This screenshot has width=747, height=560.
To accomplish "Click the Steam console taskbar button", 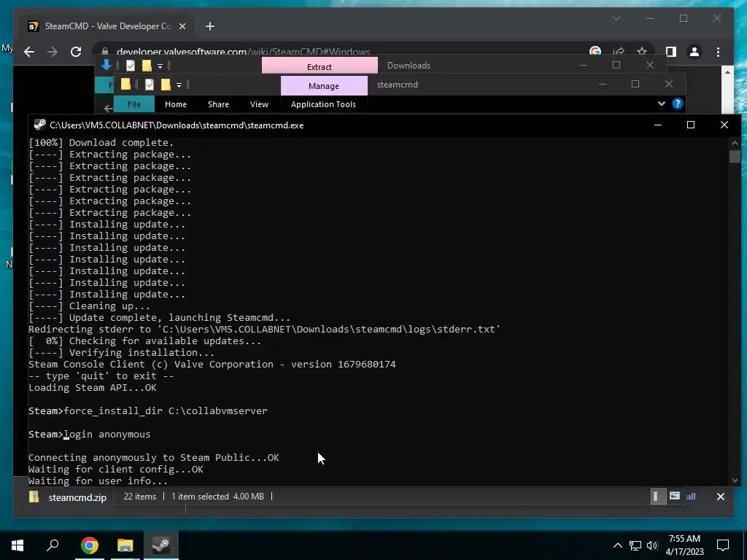I will 161,545.
